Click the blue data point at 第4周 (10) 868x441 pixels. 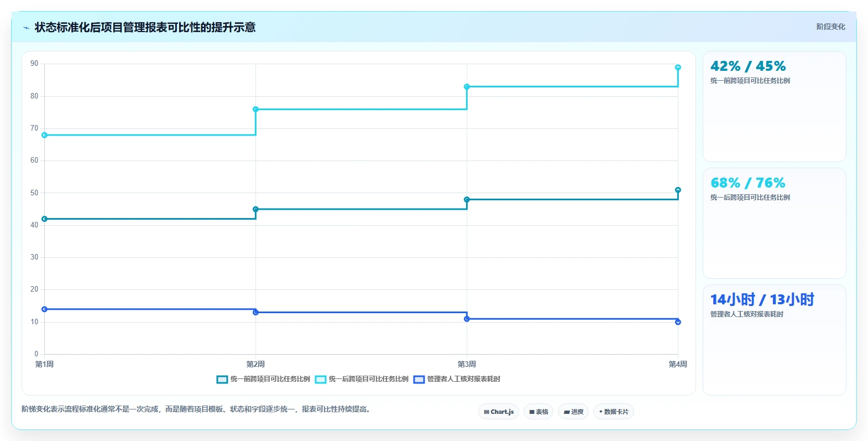point(678,322)
